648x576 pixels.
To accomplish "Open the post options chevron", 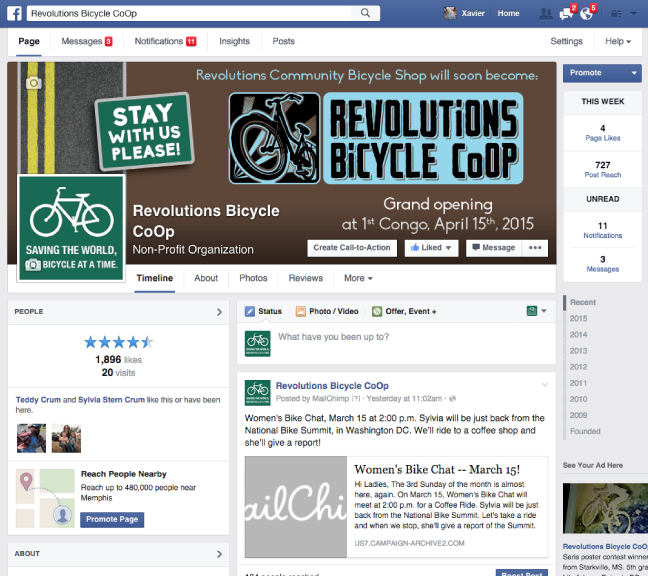I will click(x=545, y=385).
